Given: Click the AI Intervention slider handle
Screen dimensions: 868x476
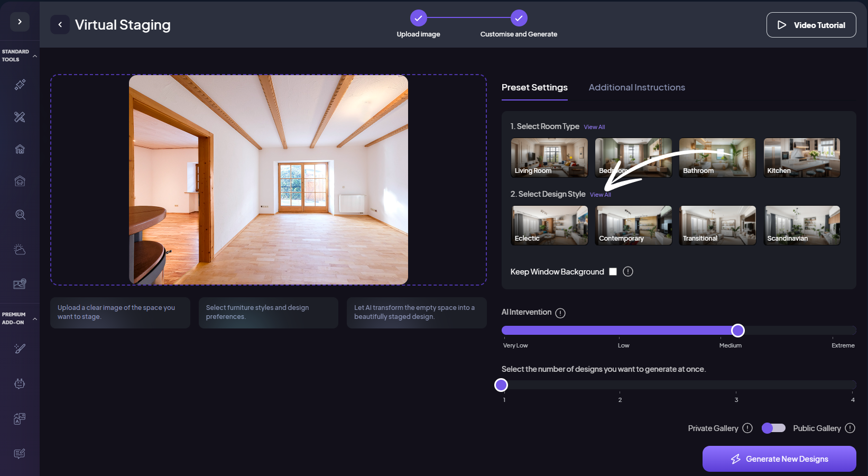Looking at the screenshot, I should tap(737, 331).
